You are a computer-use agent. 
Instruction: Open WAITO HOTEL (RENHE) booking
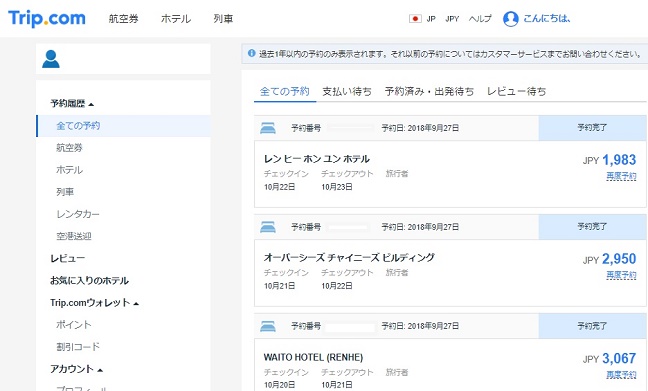point(313,357)
